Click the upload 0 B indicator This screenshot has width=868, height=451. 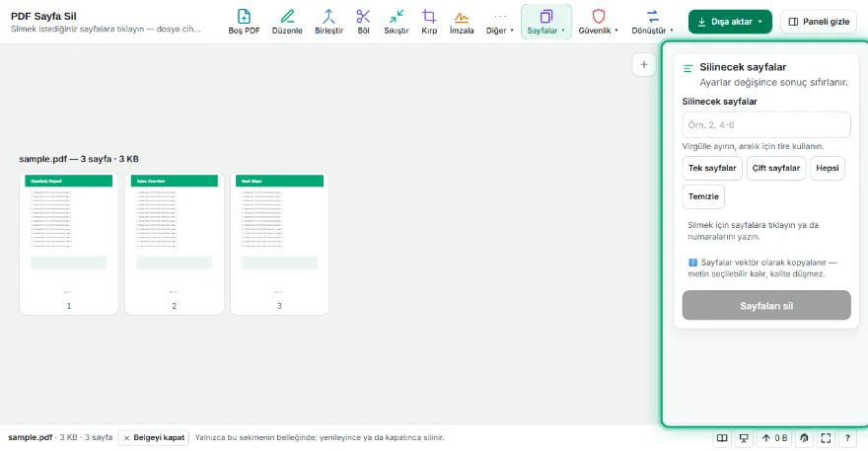(774, 438)
